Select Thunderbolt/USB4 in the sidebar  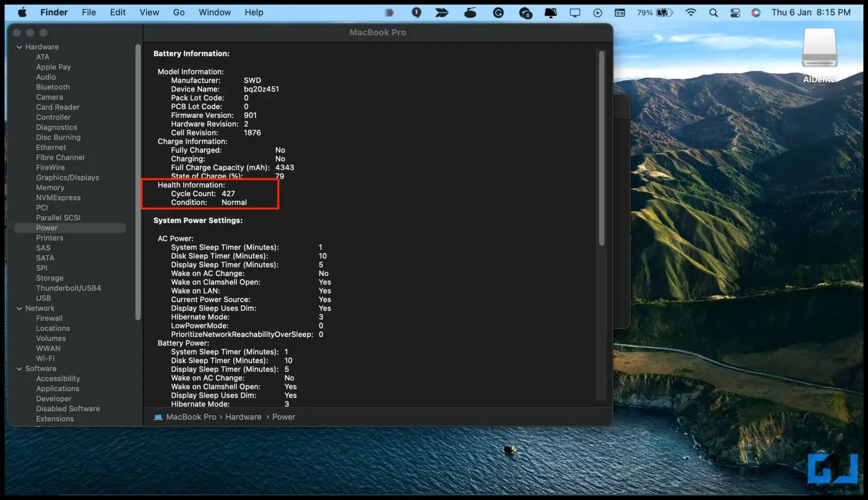(68, 288)
